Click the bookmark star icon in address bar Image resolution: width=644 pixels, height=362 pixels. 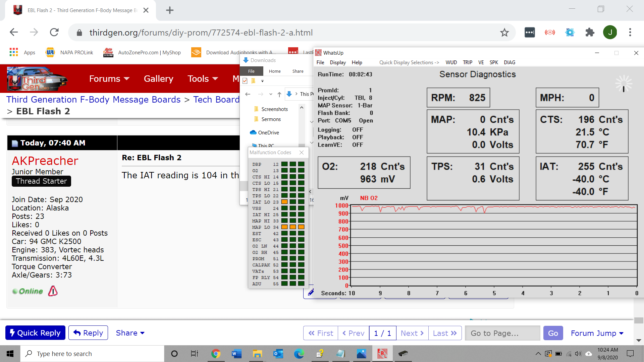coord(504,33)
